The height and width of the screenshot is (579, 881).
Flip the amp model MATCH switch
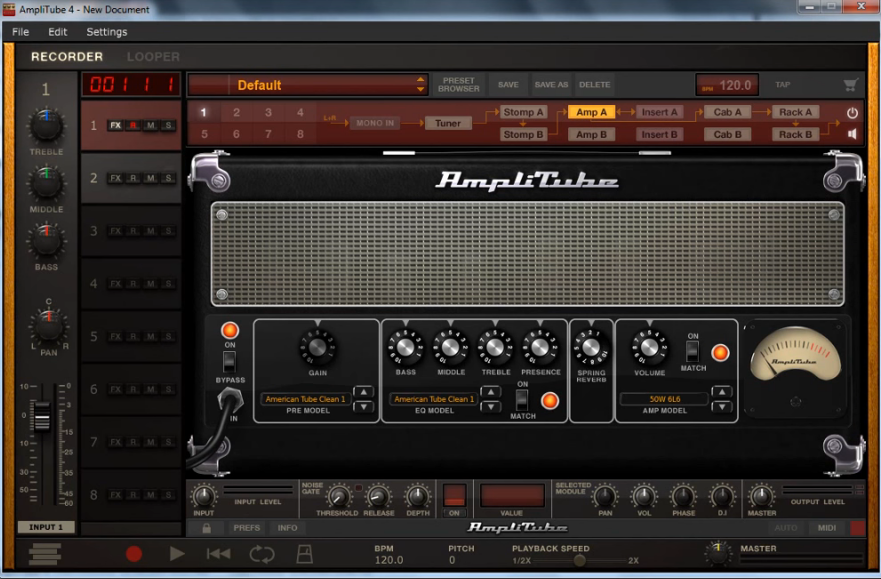tap(692, 352)
